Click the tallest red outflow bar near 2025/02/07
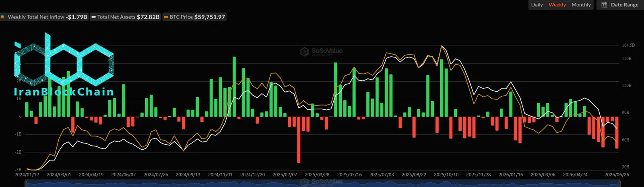 pos(299,140)
